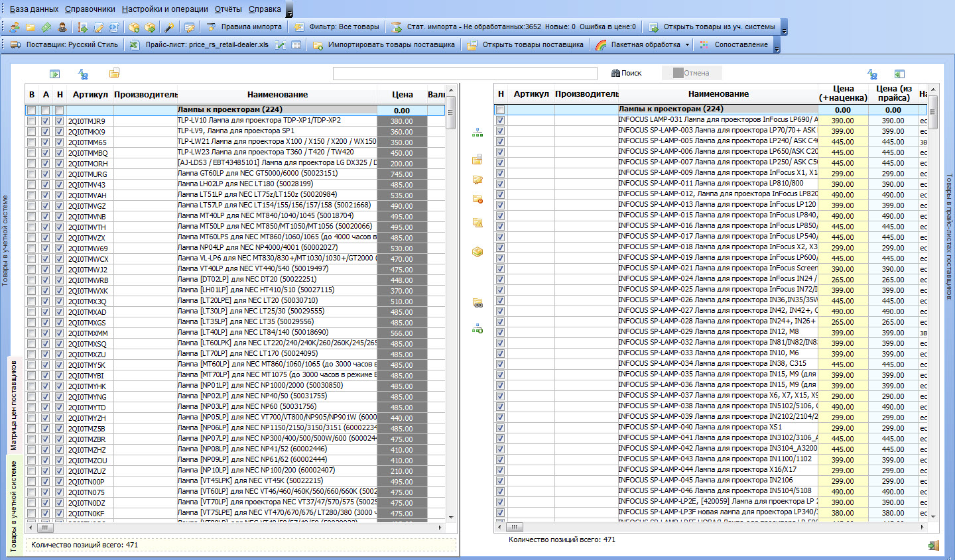This screenshot has height=560, width=955.
Task: Click the box with green arrow icon
Action: [151, 27]
